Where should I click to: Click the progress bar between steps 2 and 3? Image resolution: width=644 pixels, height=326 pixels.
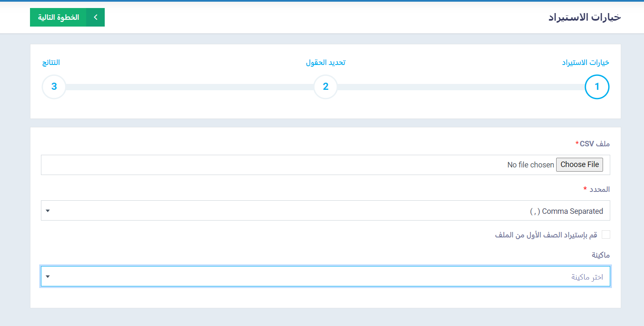(x=190, y=87)
